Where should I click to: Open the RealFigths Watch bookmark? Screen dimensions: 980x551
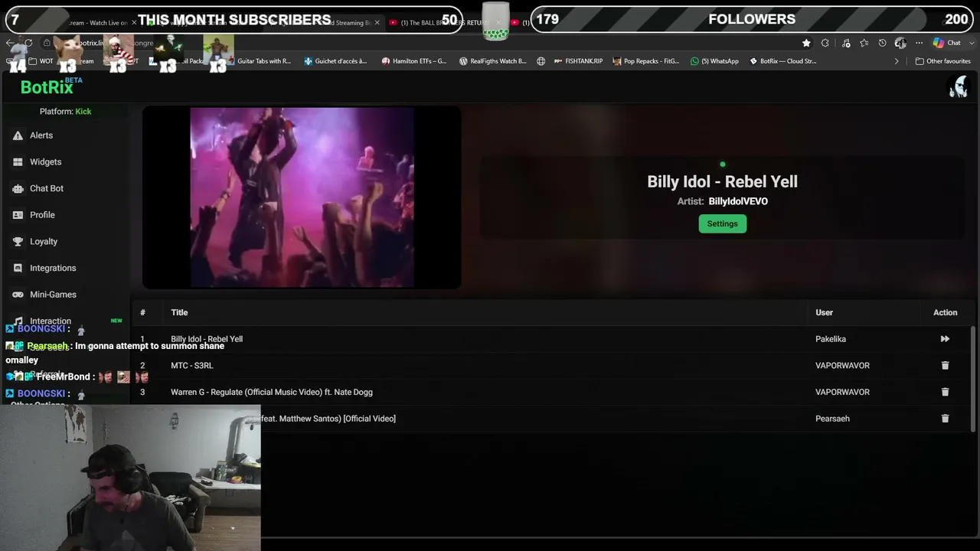point(492,61)
